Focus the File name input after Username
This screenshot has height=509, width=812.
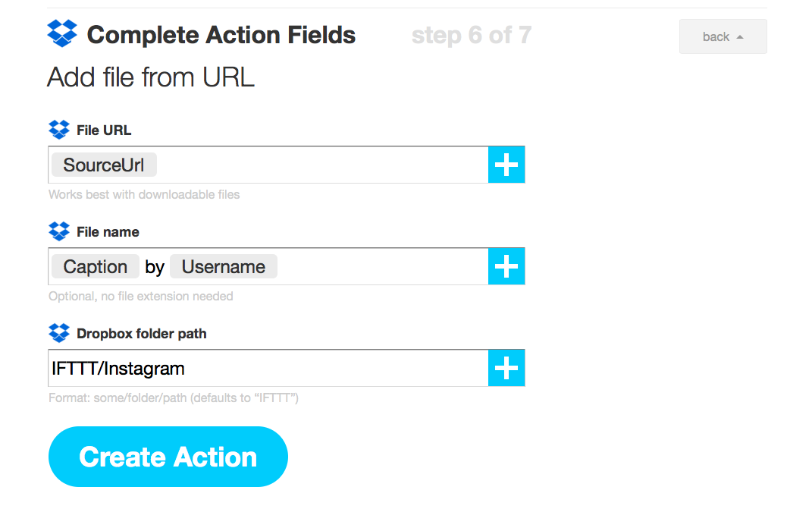(x=382, y=266)
